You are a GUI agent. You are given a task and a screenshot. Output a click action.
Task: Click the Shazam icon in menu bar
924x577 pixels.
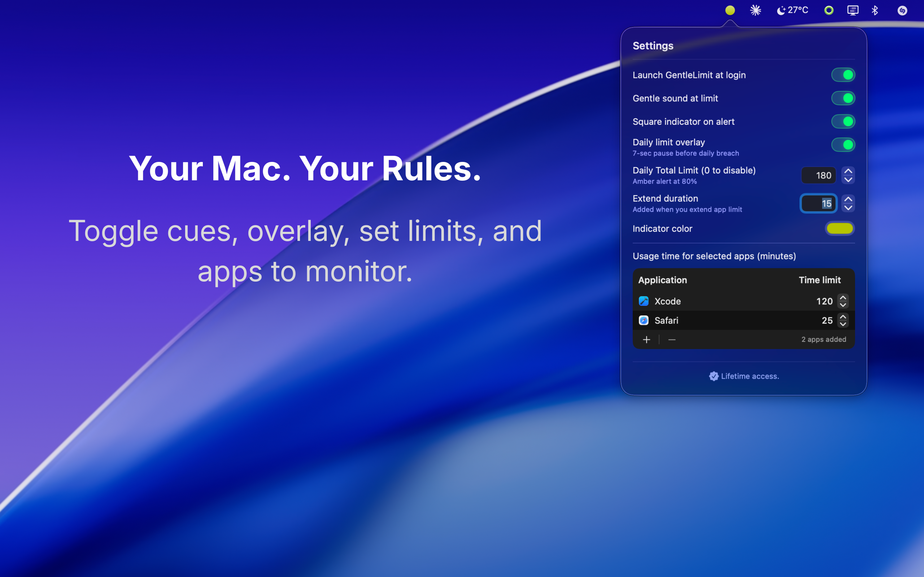coord(902,10)
